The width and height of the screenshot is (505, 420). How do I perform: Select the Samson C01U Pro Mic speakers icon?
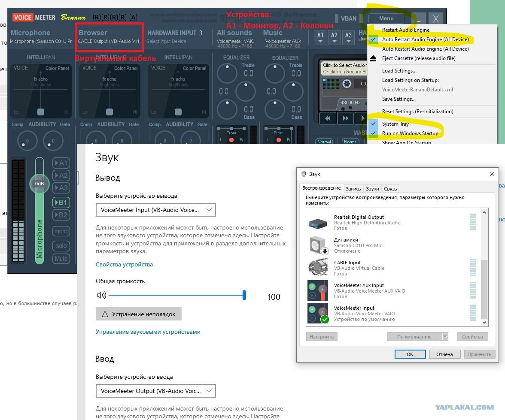(x=318, y=245)
